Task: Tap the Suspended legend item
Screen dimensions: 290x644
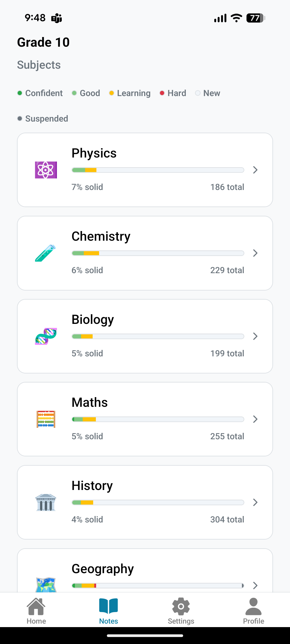Action: 43,119
